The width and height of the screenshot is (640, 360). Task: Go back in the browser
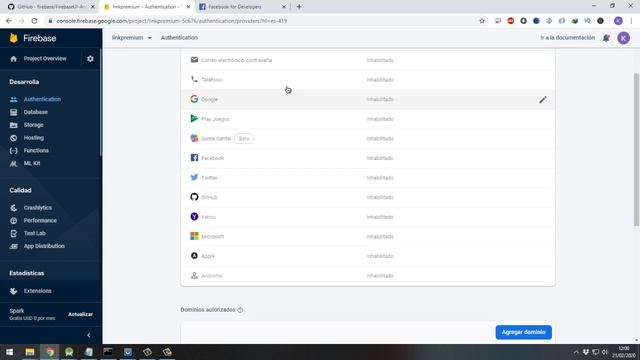[9, 21]
